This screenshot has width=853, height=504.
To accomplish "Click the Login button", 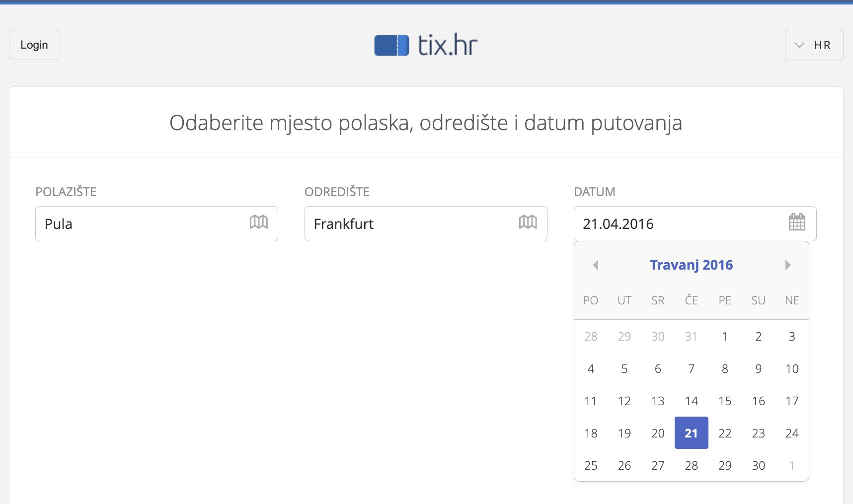I will point(34,45).
